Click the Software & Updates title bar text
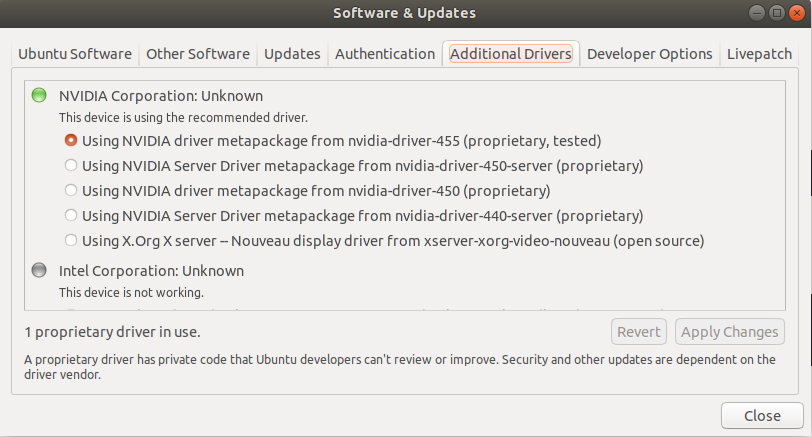 coord(404,13)
